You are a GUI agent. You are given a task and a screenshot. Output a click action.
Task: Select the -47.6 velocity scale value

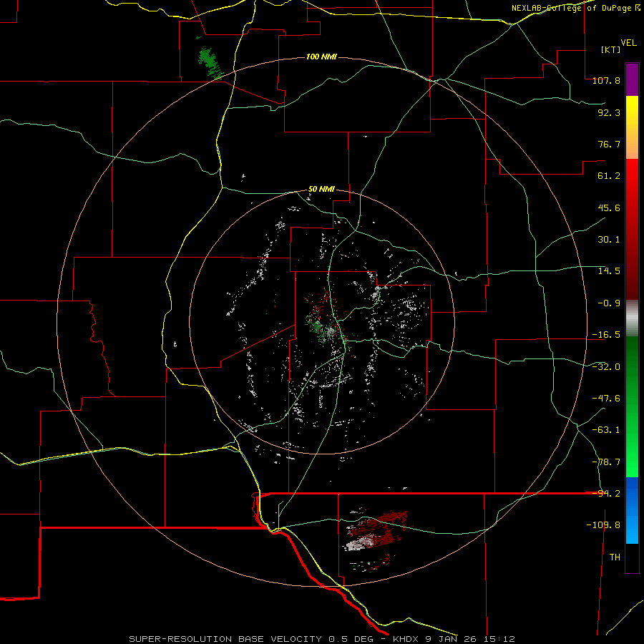pos(606,399)
